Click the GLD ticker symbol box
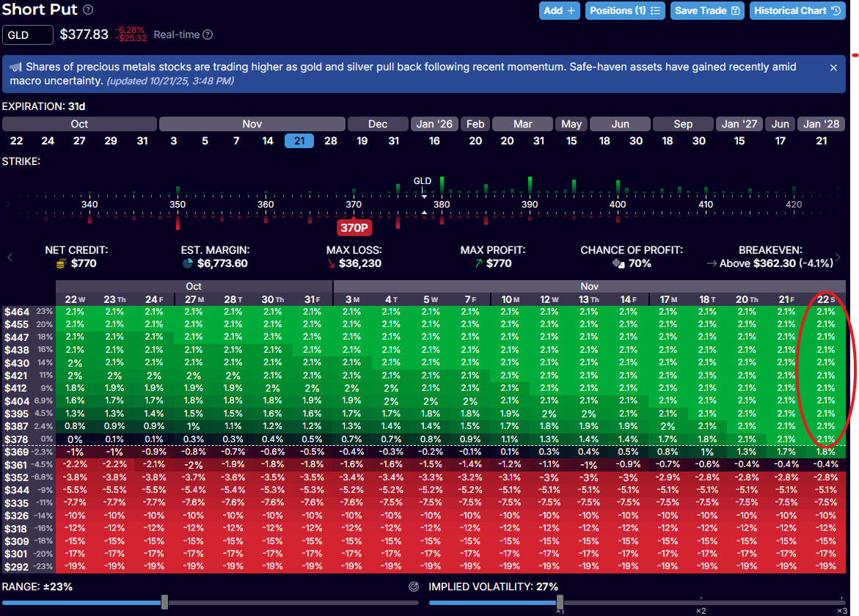 tap(27, 34)
